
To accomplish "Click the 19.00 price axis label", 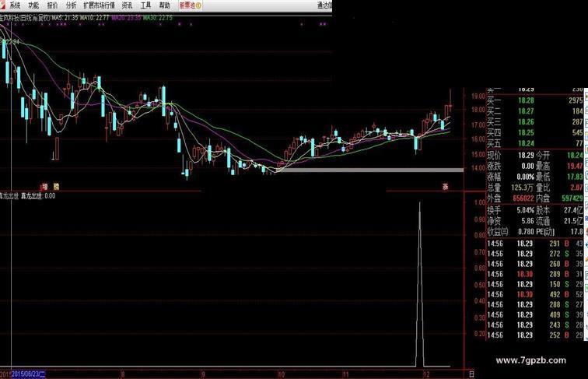I will click(478, 96).
